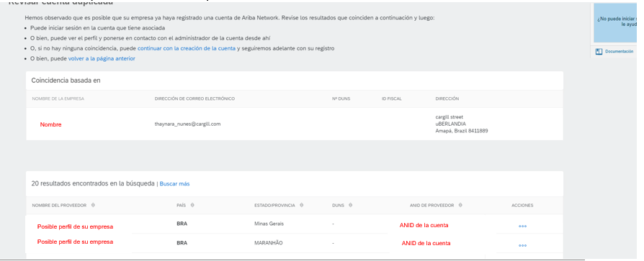The image size is (644, 261).
Task: Open actions menu for MARANHÃO row
Action: point(522,245)
